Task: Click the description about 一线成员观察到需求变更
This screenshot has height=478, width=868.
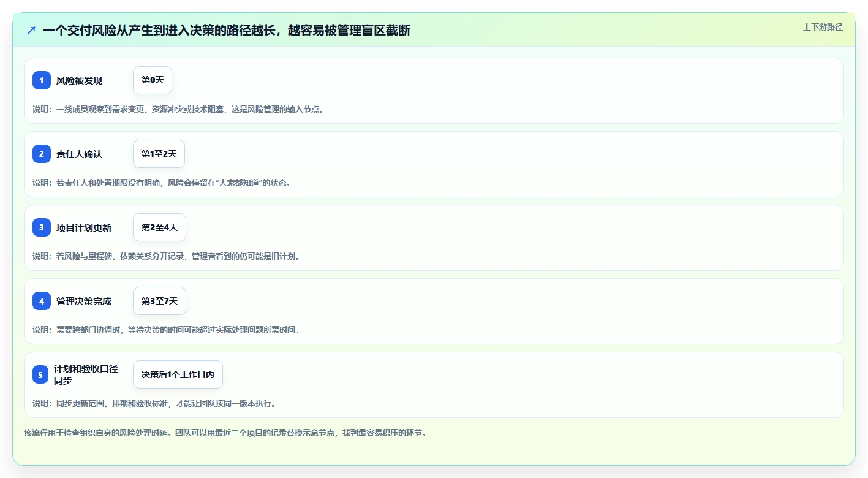Action: (x=178, y=109)
